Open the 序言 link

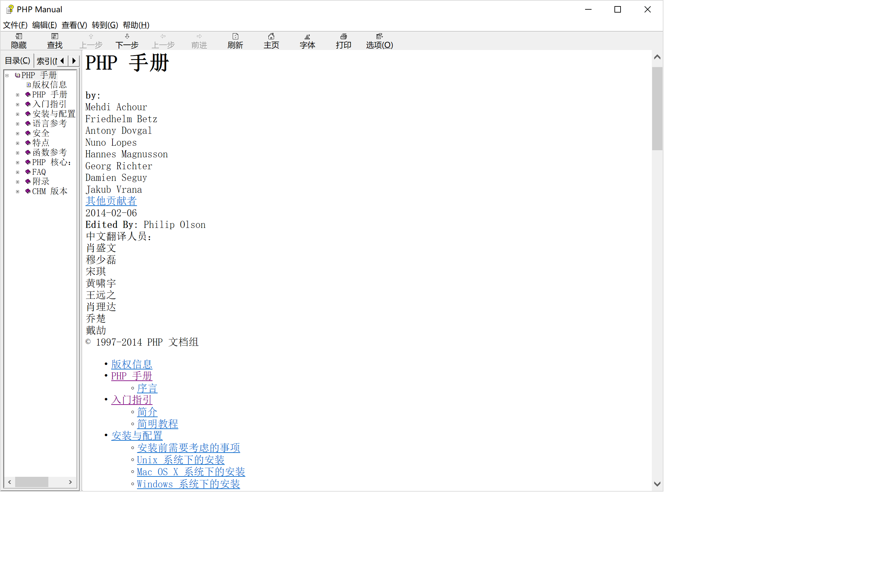147,388
